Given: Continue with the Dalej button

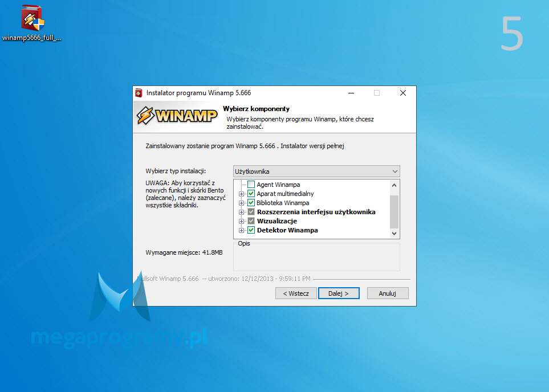Looking at the screenshot, I should pos(339,293).
